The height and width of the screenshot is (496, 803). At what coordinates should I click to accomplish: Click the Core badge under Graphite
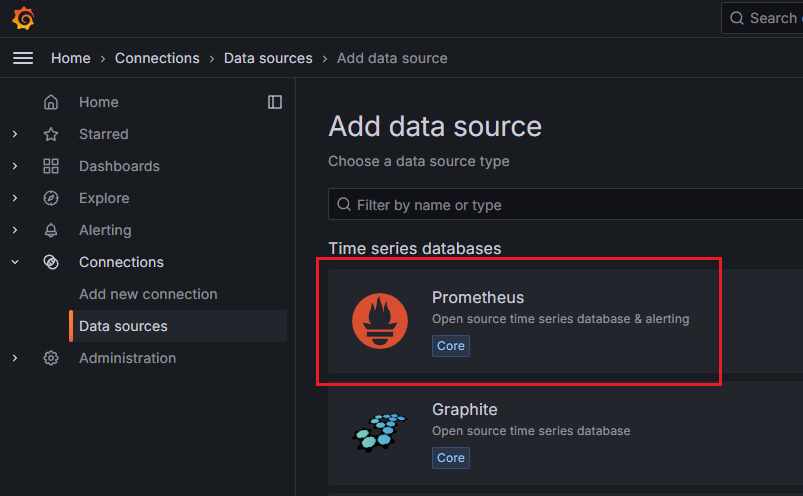point(451,458)
